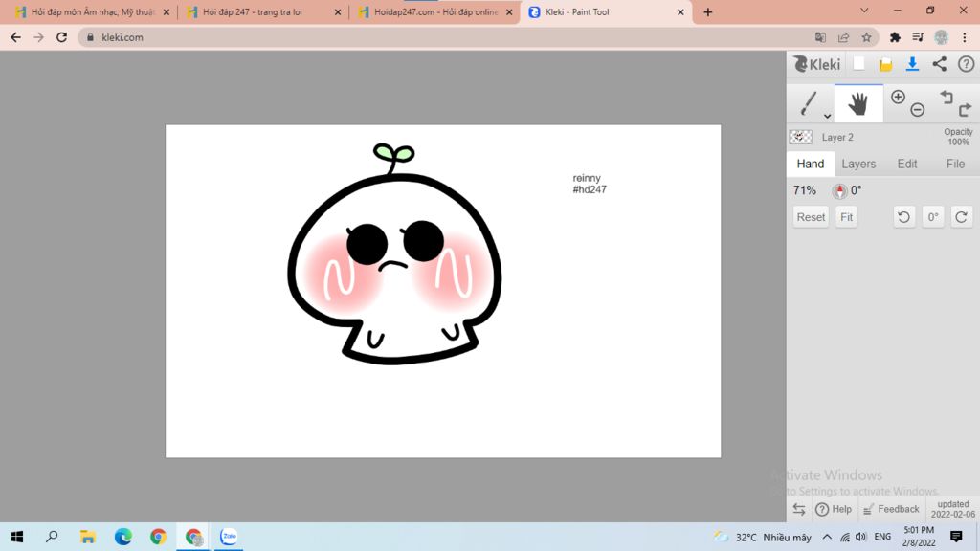Viewport: 980px width, 551px height.
Task: Click the Kleki logo
Action: click(817, 64)
